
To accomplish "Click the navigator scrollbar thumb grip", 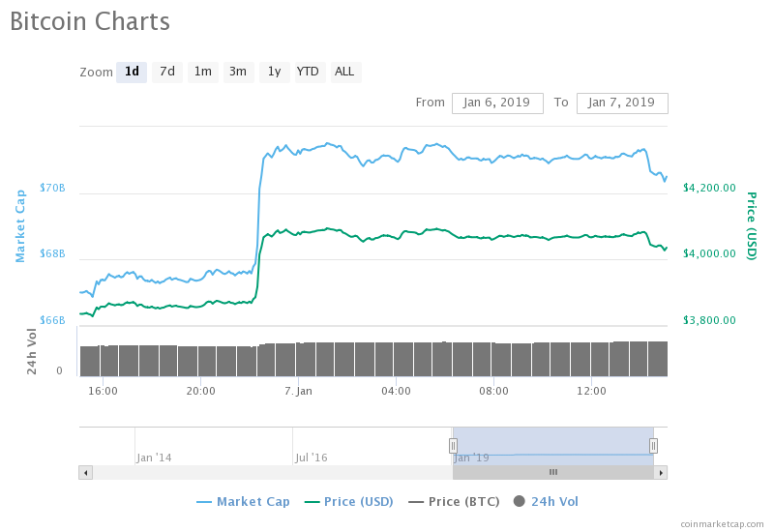I will point(553,472).
